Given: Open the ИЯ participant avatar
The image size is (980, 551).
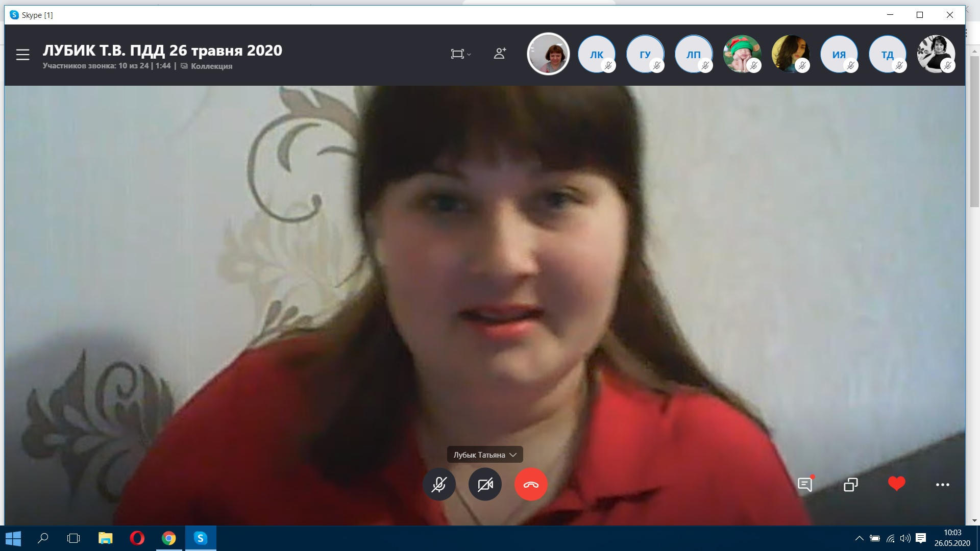Looking at the screenshot, I should point(839,54).
